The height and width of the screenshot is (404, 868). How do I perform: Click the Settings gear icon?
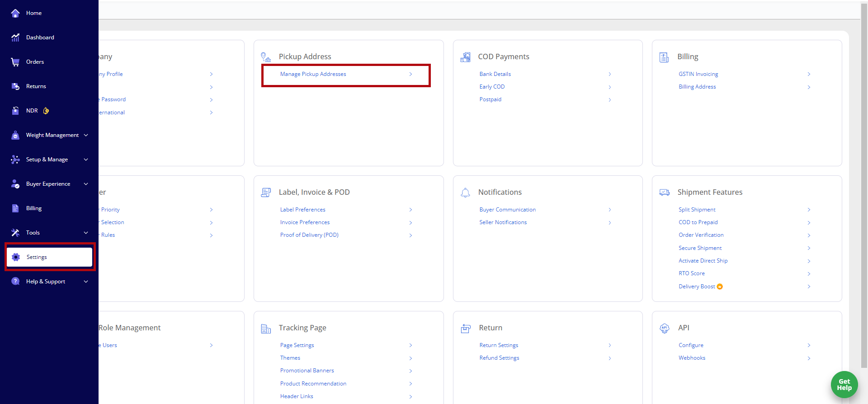click(x=16, y=257)
